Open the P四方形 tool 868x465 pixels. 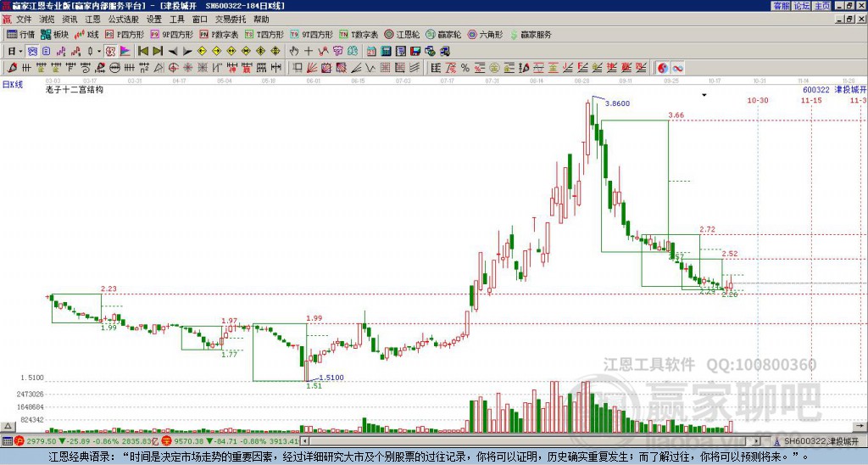pyautogui.click(x=125, y=34)
